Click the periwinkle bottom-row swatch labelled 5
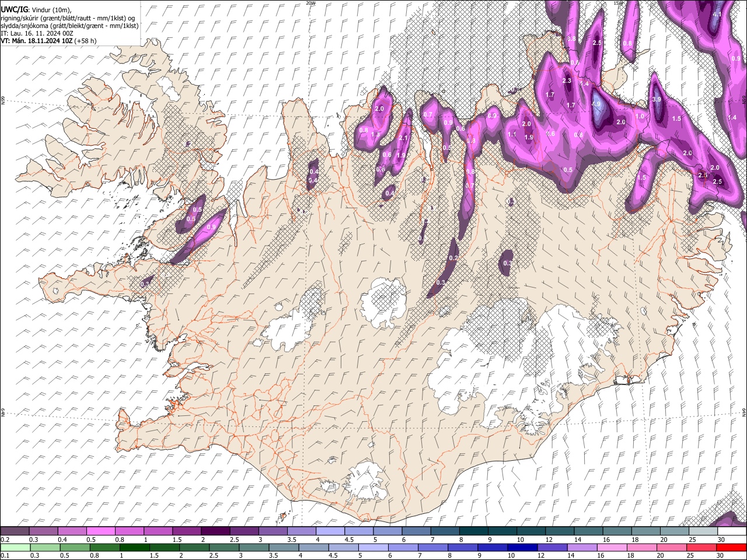Screen dimensions: 747x560 [x=373, y=547]
